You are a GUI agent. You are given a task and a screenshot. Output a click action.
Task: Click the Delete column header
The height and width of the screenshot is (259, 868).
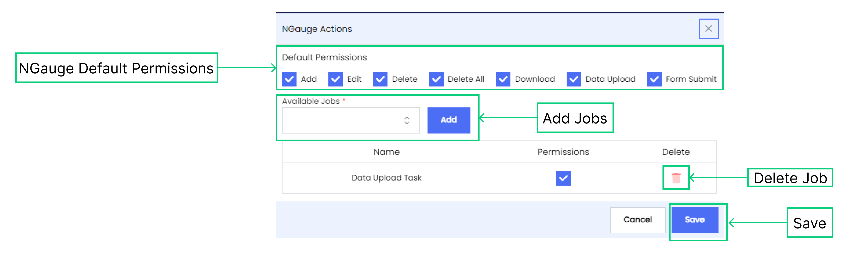(x=676, y=152)
